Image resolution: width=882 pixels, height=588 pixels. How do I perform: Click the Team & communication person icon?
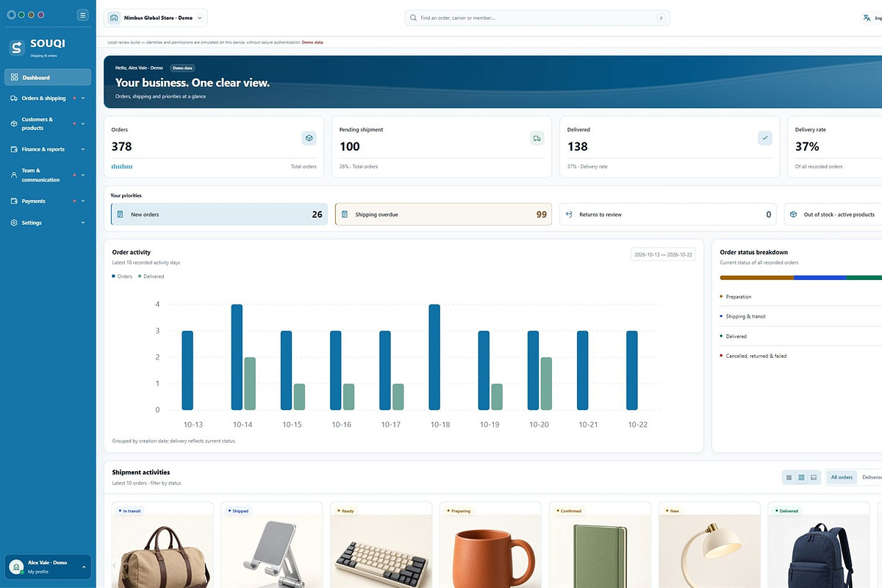click(14, 175)
